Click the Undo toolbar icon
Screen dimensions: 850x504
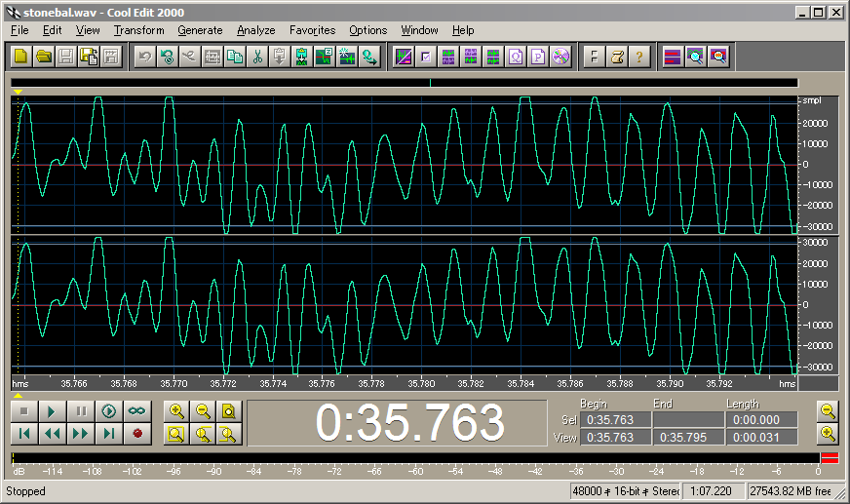pos(144,57)
